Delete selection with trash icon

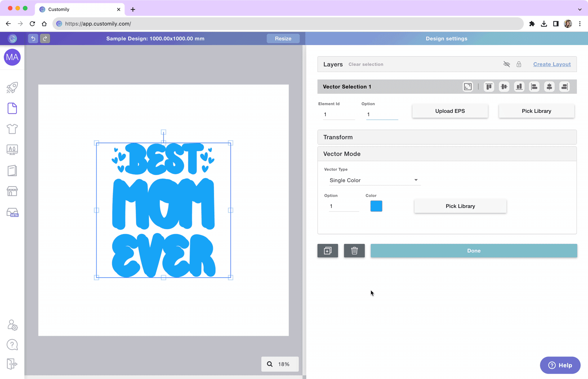354,251
